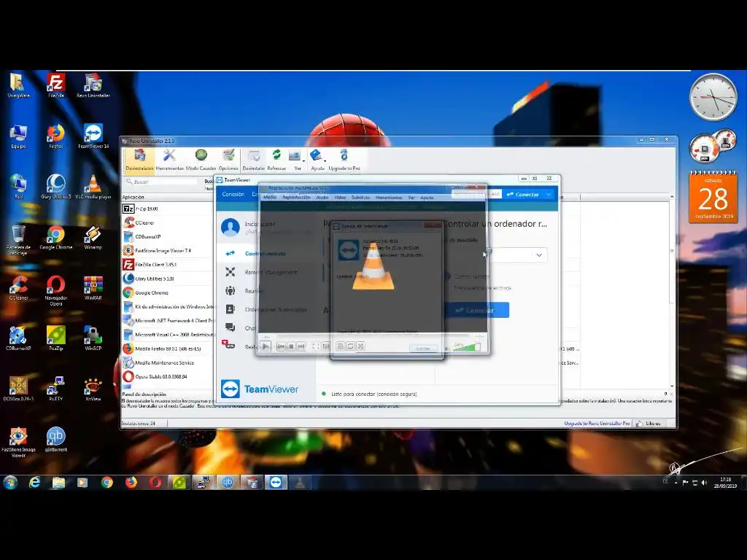Click the Like us button in Revo
The height and width of the screenshot is (560, 747).
649,424
